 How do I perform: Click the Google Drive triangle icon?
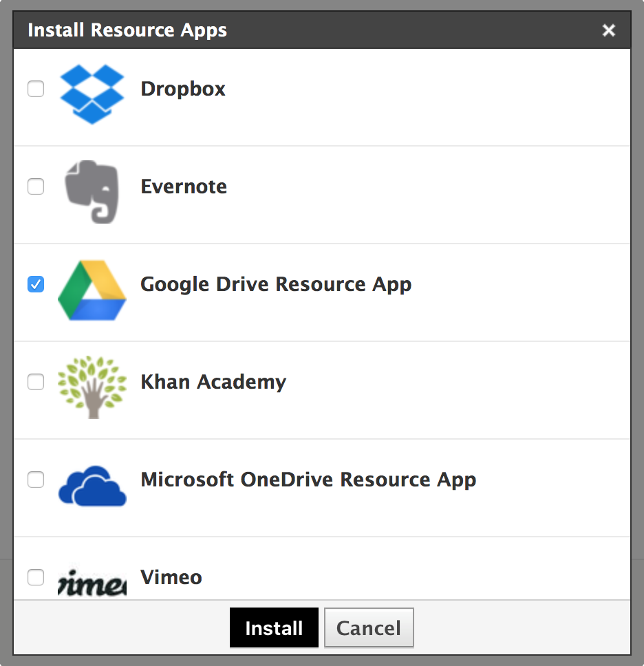(92, 290)
